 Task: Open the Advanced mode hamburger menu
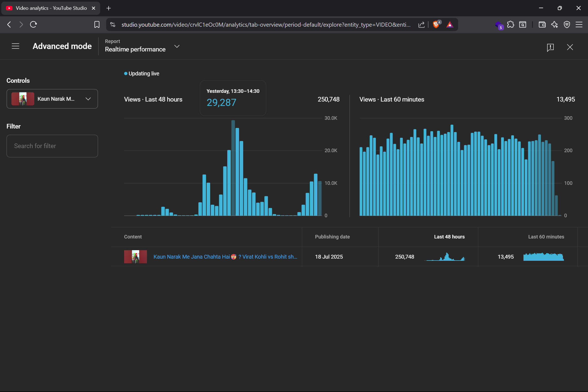pos(16,46)
